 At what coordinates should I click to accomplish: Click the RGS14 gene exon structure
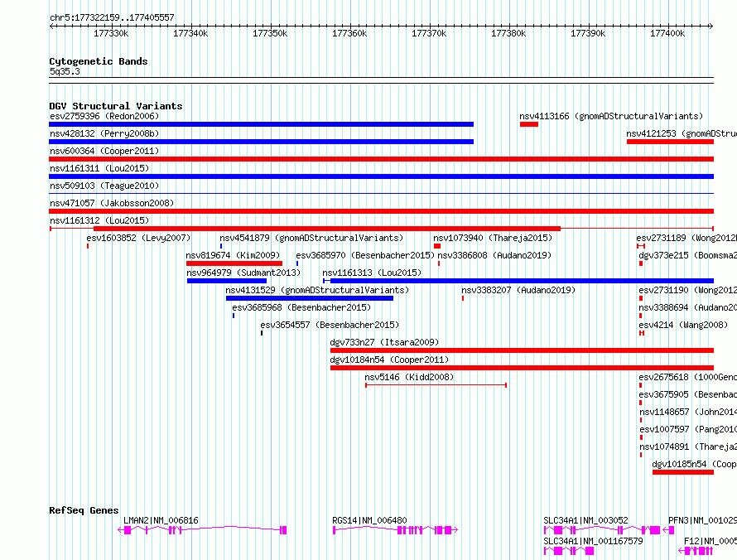[395, 530]
